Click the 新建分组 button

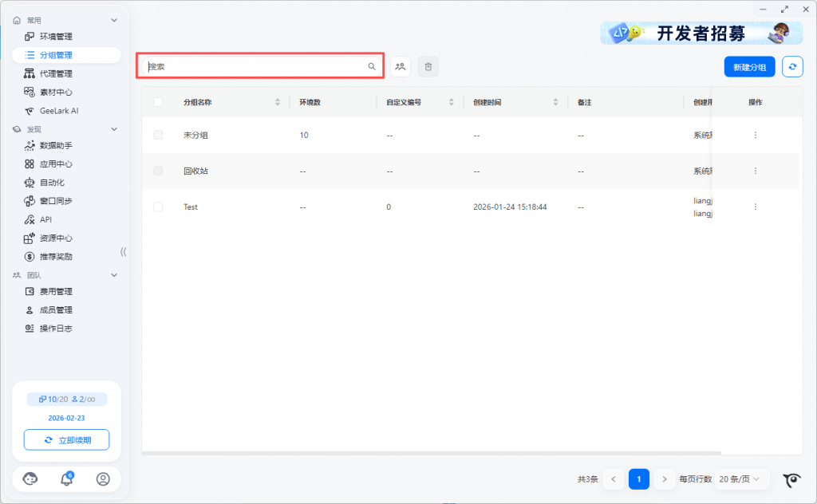749,67
